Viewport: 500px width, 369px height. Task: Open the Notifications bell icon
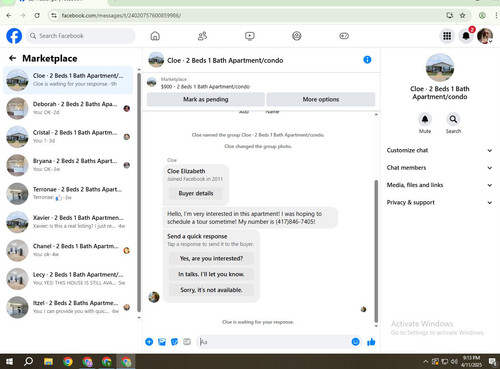[466, 36]
